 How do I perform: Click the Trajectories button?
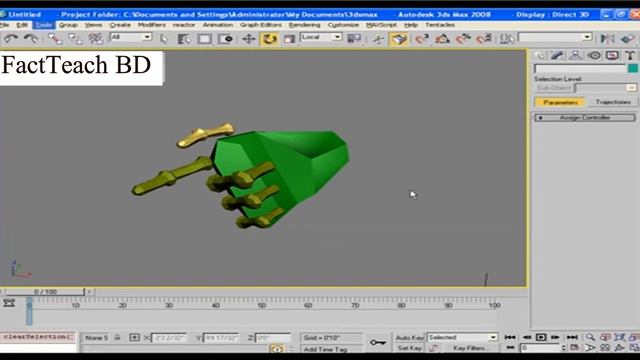pyautogui.click(x=612, y=102)
